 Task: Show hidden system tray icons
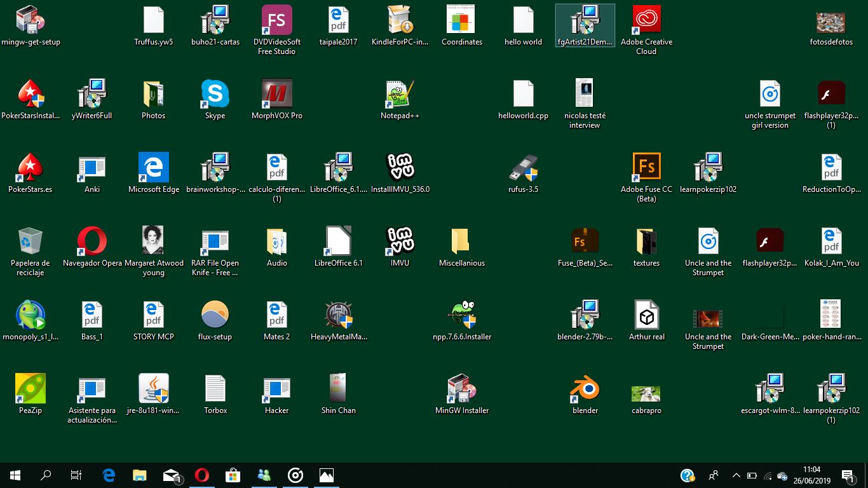736,475
